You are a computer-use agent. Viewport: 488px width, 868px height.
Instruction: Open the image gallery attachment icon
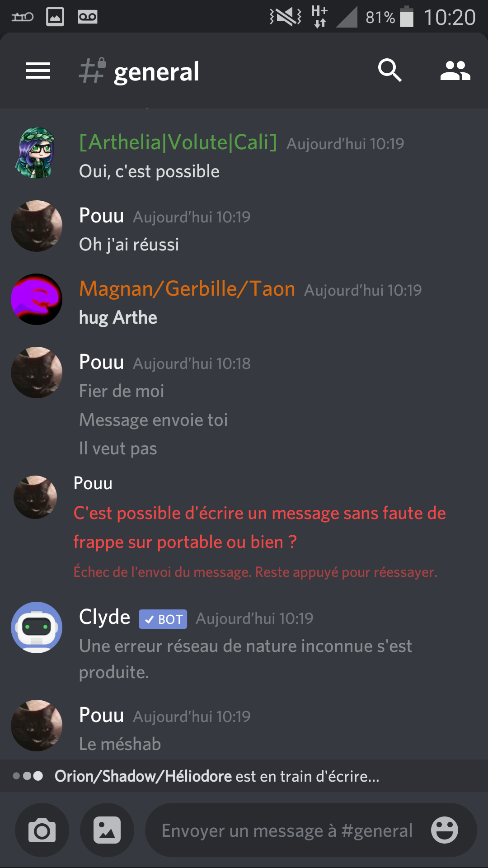click(107, 830)
